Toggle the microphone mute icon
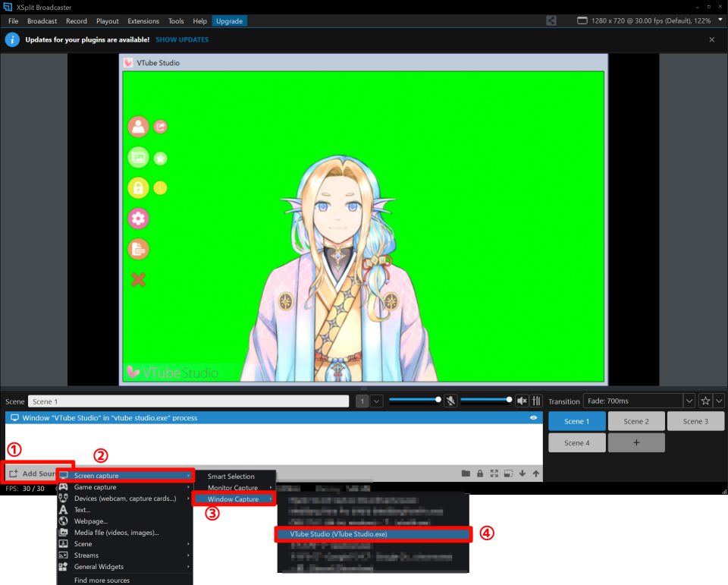The width and height of the screenshot is (728, 585). [x=450, y=401]
